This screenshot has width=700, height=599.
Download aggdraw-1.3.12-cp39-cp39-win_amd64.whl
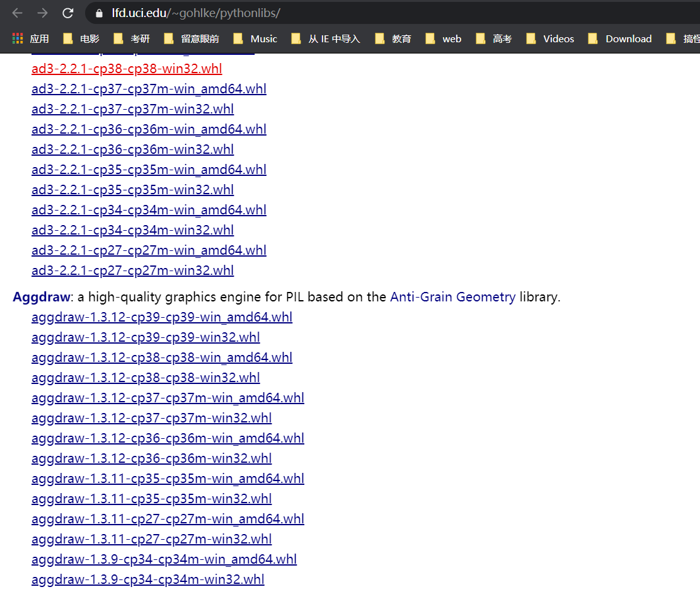pyautogui.click(x=162, y=317)
